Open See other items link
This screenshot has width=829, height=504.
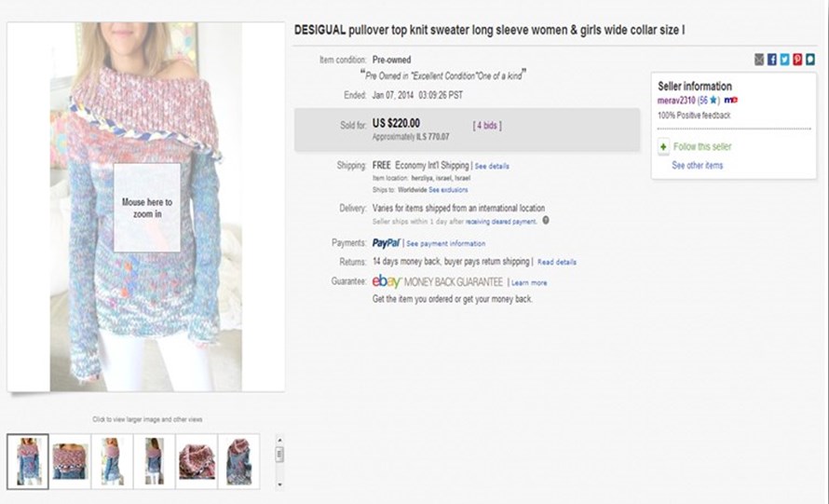pyautogui.click(x=697, y=166)
